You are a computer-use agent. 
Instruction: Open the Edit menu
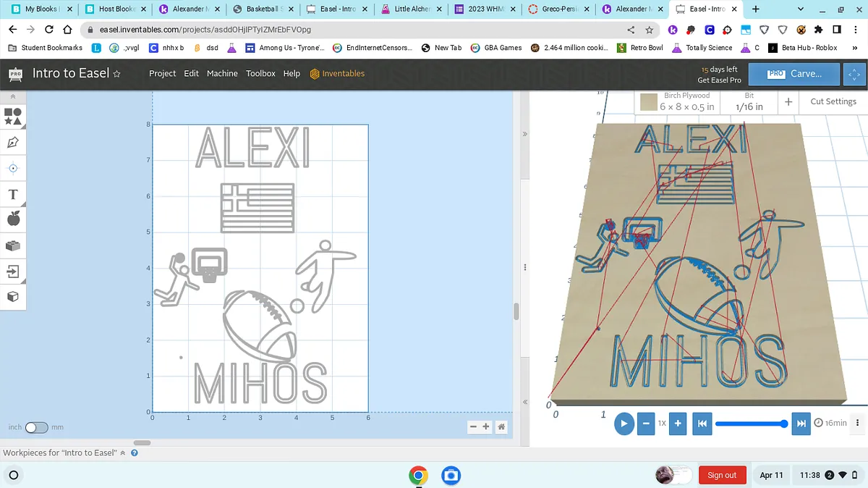coord(191,74)
